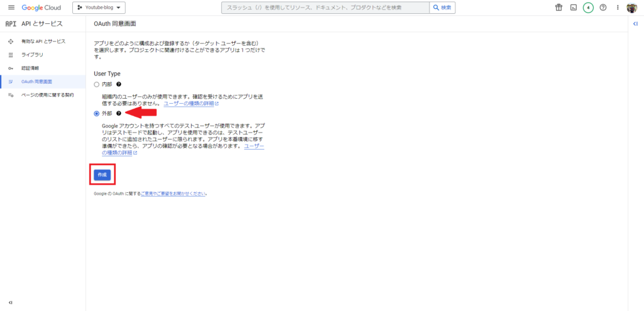Viewport: 644px width, 311px height.
Task: Click the Google Cloud logo
Action: click(x=41, y=8)
